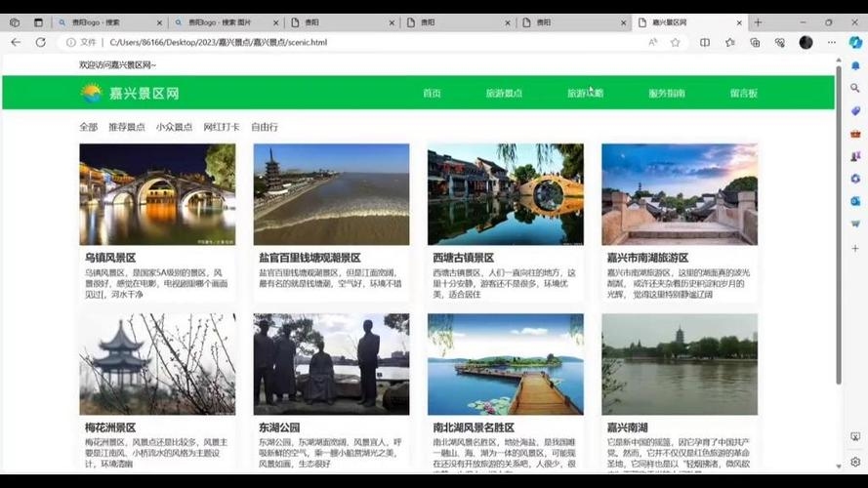The width and height of the screenshot is (868, 488).
Task: Open 首页 in the green navigation bar
Action: (432, 94)
